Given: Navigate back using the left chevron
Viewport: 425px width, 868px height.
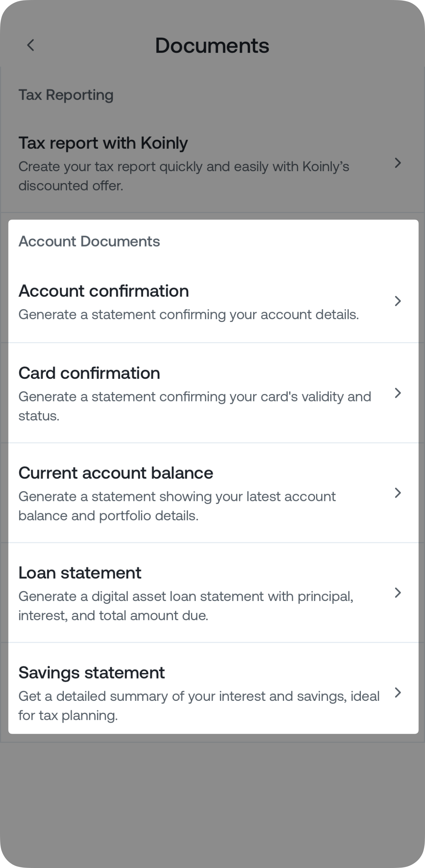Looking at the screenshot, I should [31, 45].
